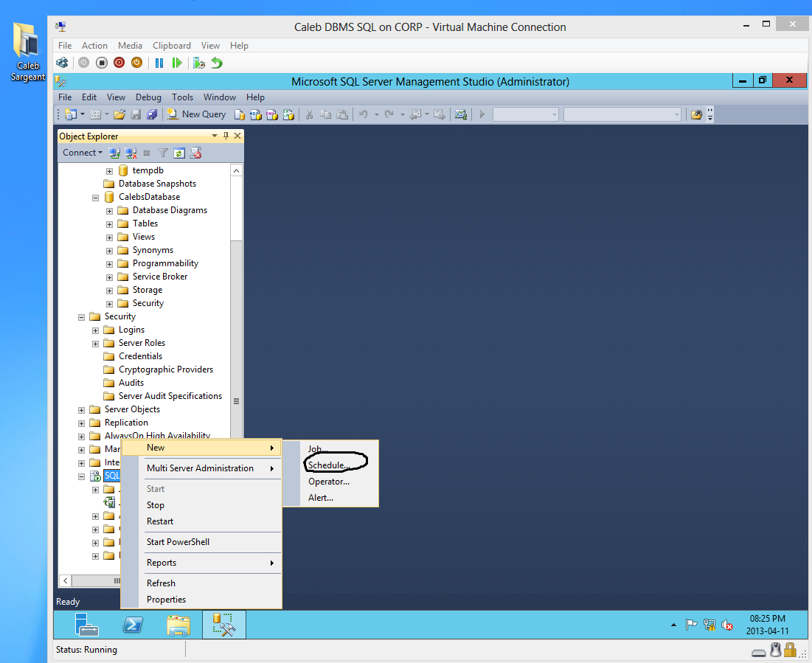Click the Analysis Services MDX Query icon

click(x=256, y=114)
